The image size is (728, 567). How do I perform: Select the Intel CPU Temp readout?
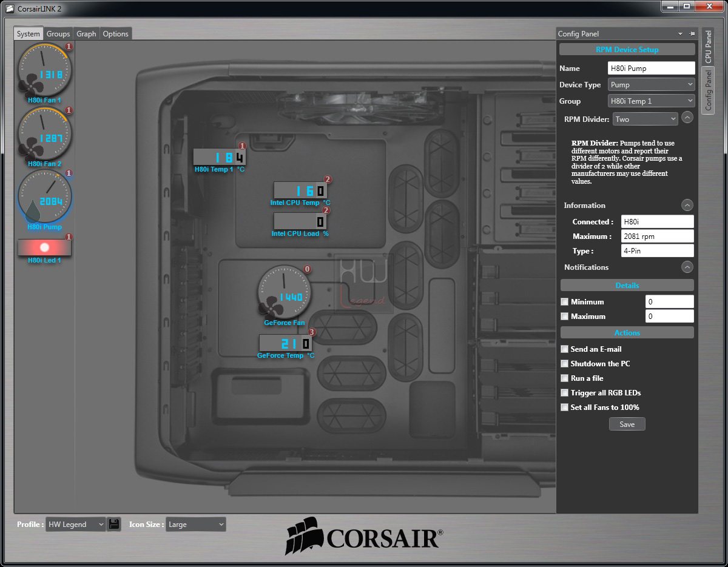(x=300, y=190)
